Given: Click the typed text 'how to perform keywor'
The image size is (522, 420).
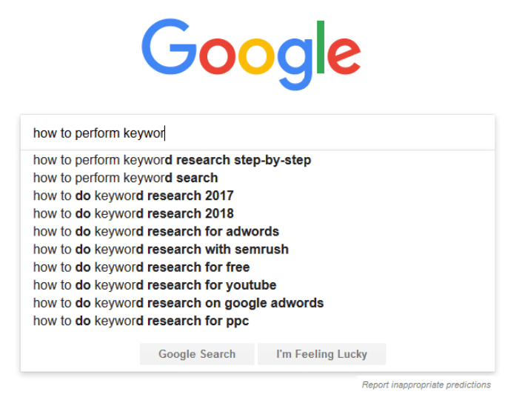Looking at the screenshot, I should pyautogui.click(x=99, y=133).
